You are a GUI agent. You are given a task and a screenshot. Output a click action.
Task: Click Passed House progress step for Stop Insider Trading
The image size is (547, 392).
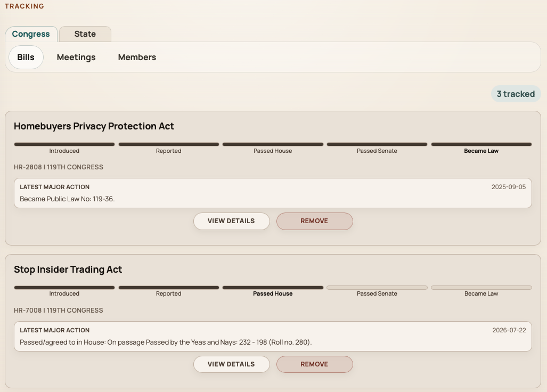pyautogui.click(x=273, y=291)
